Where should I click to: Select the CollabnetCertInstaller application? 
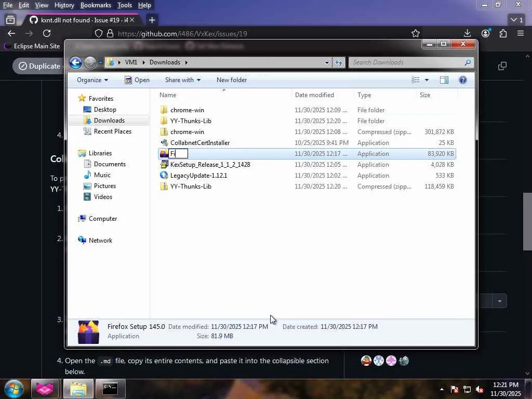tap(307, 143)
